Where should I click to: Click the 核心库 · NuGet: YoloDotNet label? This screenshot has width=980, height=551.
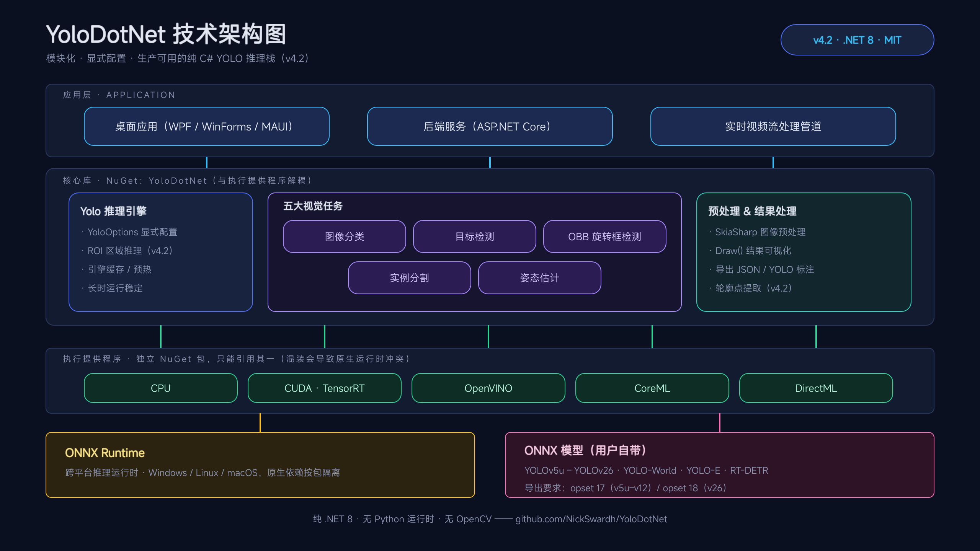tap(188, 181)
